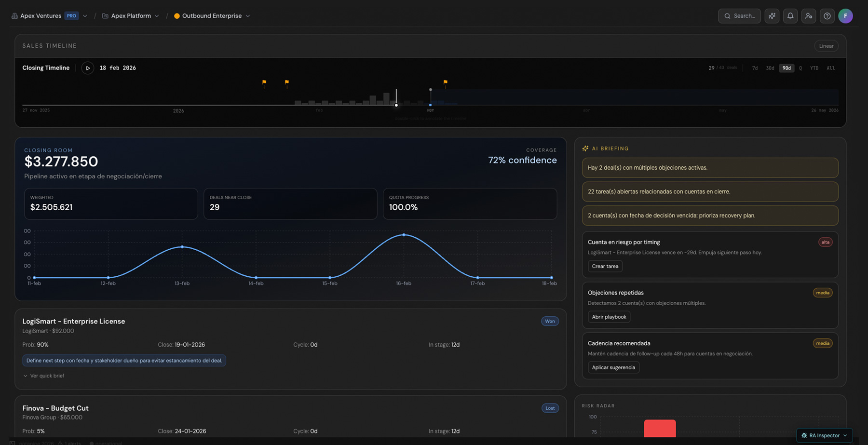Open the help question mark icon
868x445 pixels.
coord(827,16)
